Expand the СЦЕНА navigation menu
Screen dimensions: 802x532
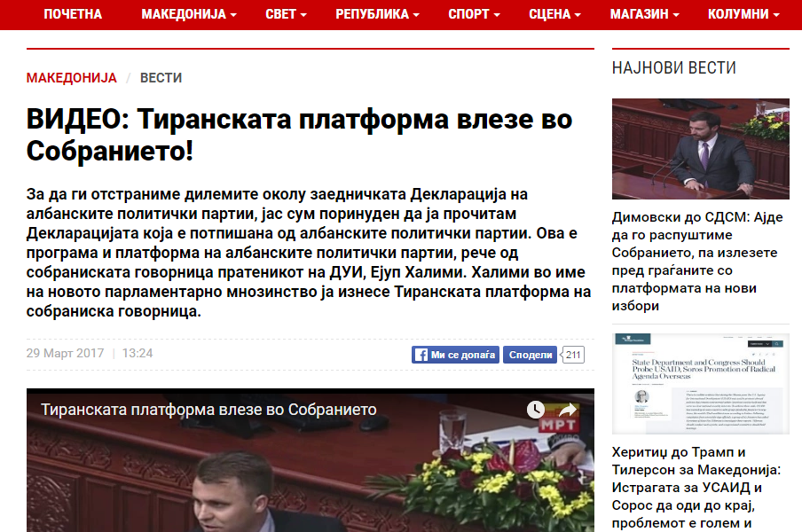555,14
